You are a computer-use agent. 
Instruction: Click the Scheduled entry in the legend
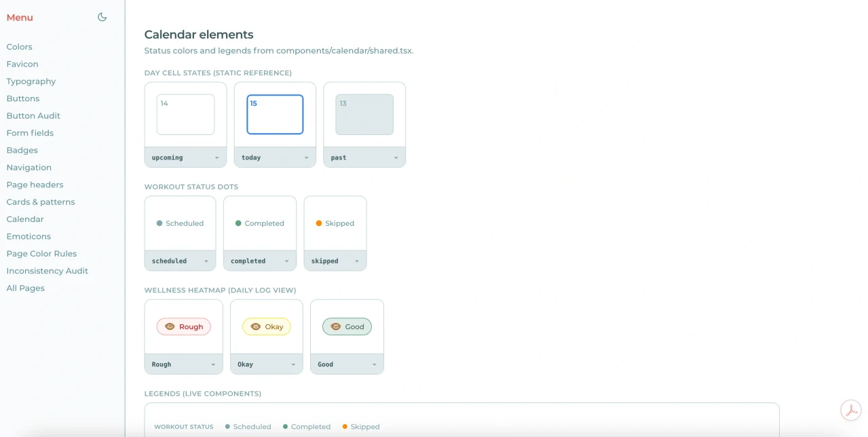click(248, 427)
